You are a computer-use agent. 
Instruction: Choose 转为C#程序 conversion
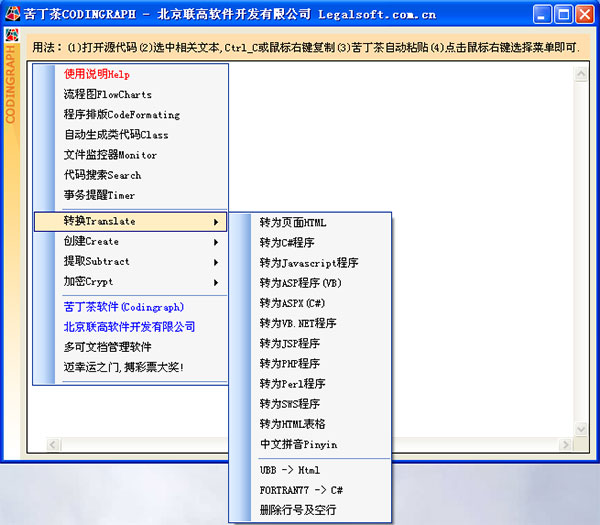(x=310, y=243)
